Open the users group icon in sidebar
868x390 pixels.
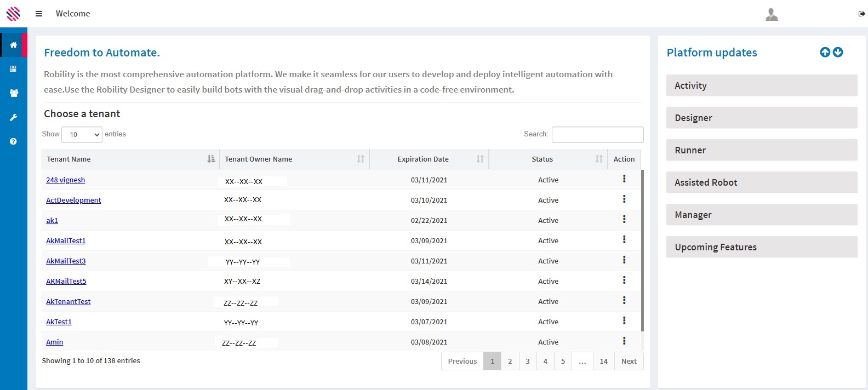(x=14, y=93)
